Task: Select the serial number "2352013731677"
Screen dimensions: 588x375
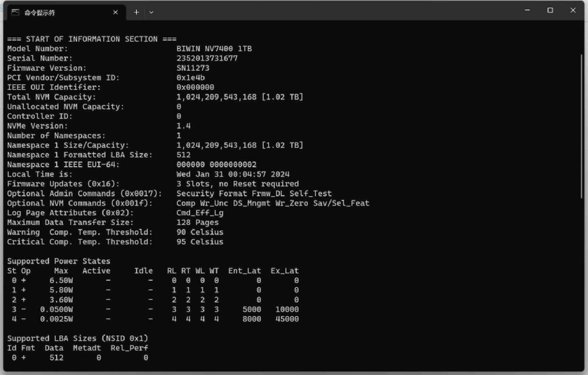Action: coord(207,58)
